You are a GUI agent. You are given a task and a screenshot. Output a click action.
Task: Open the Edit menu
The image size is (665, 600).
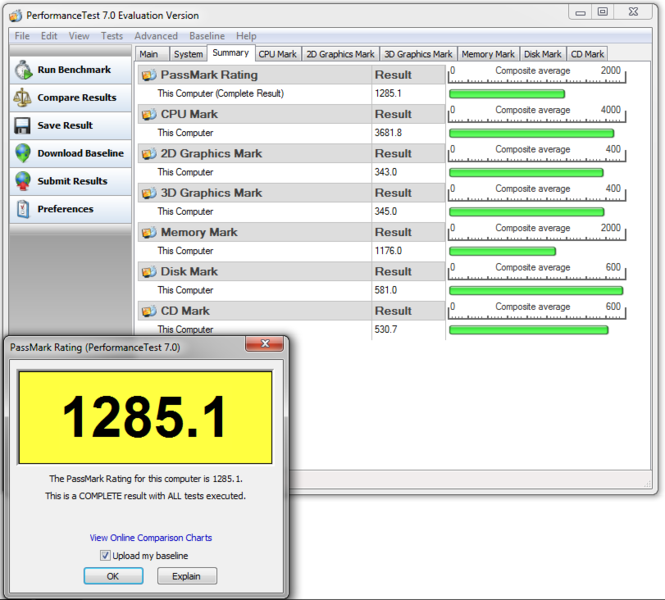point(49,36)
